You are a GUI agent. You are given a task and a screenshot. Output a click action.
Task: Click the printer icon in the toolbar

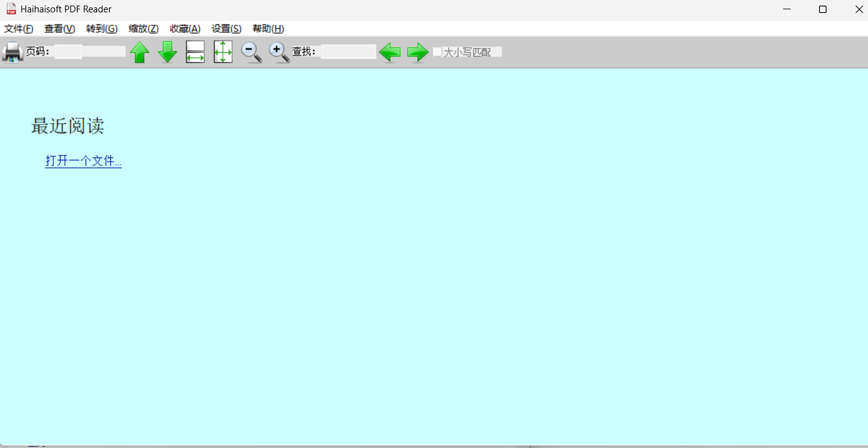12,52
